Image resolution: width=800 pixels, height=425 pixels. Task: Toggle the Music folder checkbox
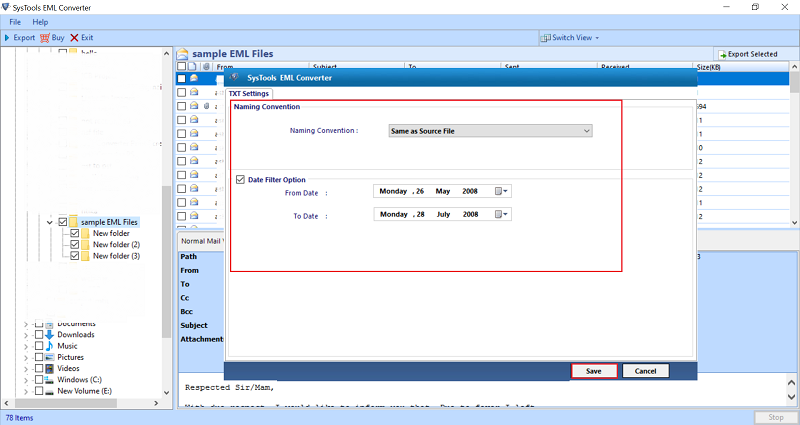pos(39,346)
